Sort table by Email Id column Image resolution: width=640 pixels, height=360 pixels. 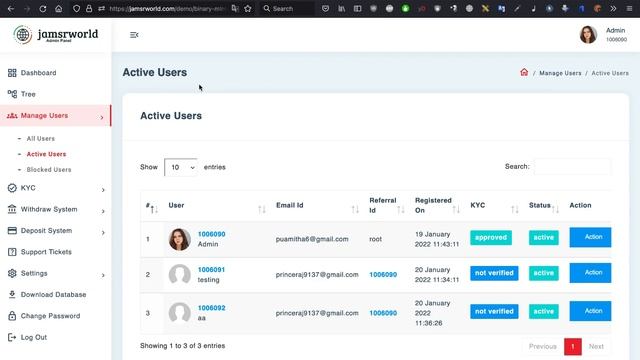click(318, 206)
